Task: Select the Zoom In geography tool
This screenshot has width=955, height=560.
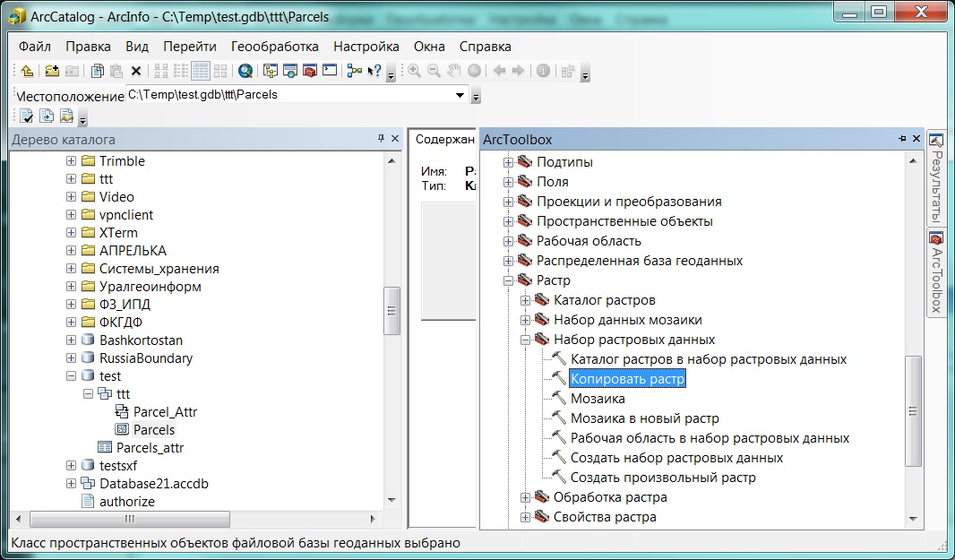Action: coord(414,71)
